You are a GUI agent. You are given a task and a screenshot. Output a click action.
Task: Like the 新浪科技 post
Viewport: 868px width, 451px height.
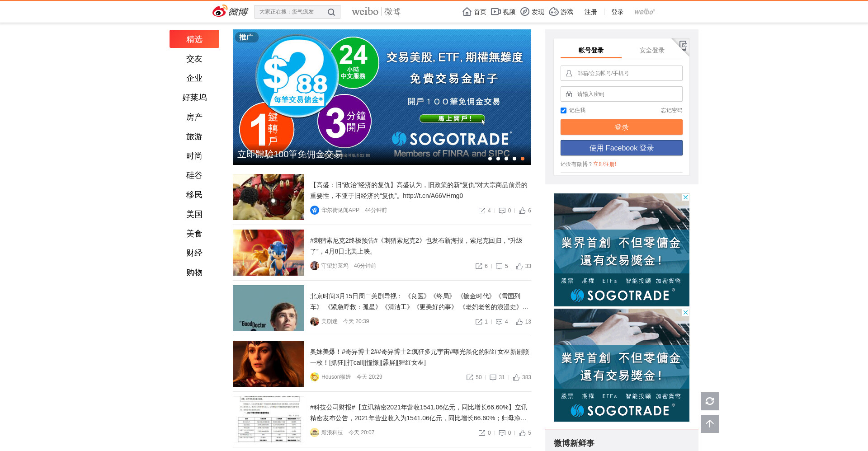(x=522, y=433)
